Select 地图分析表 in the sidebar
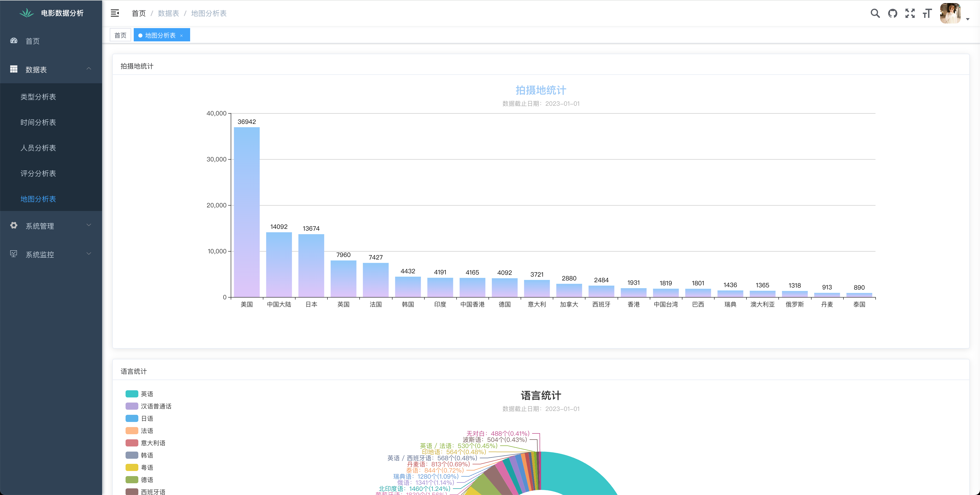The image size is (980, 495). pyautogui.click(x=51, y=199)
